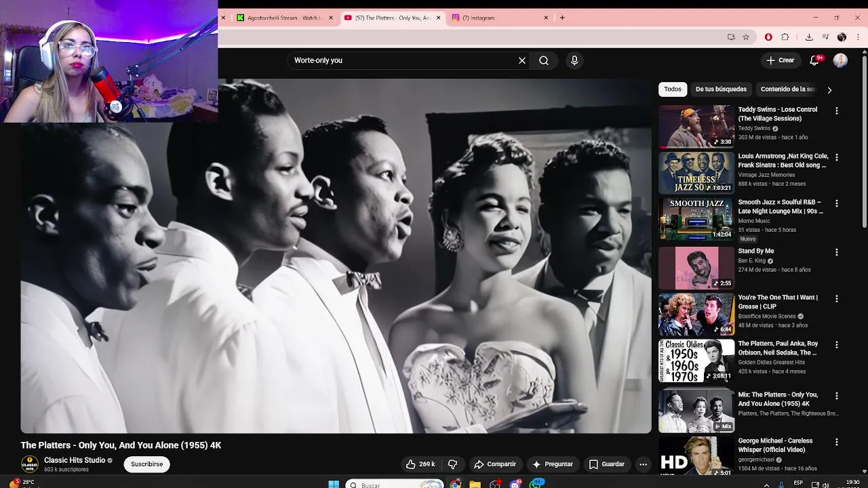Viewport: 868px width, 488px height.
Task: Select the De tus búsquedas chip
Action: coord(721,89)
